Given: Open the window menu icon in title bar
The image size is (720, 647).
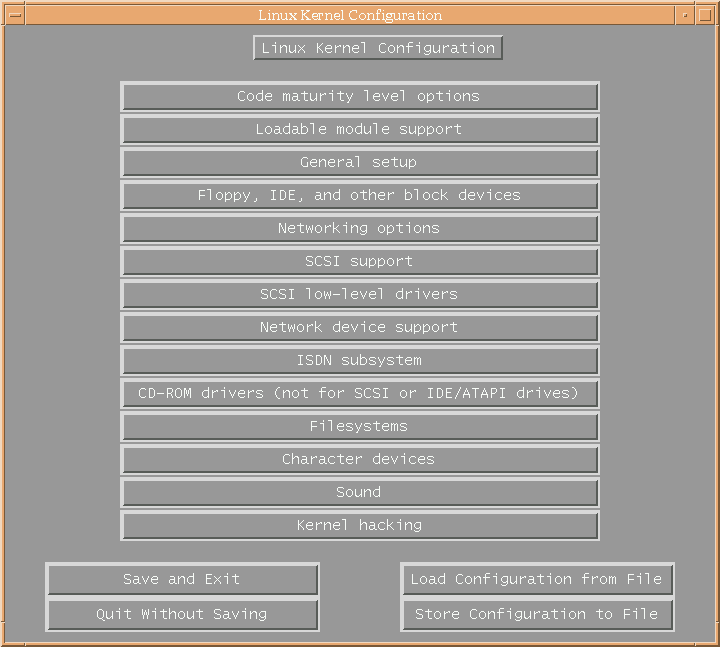Looking at the screenshot, I should click(x=15, y=15).
